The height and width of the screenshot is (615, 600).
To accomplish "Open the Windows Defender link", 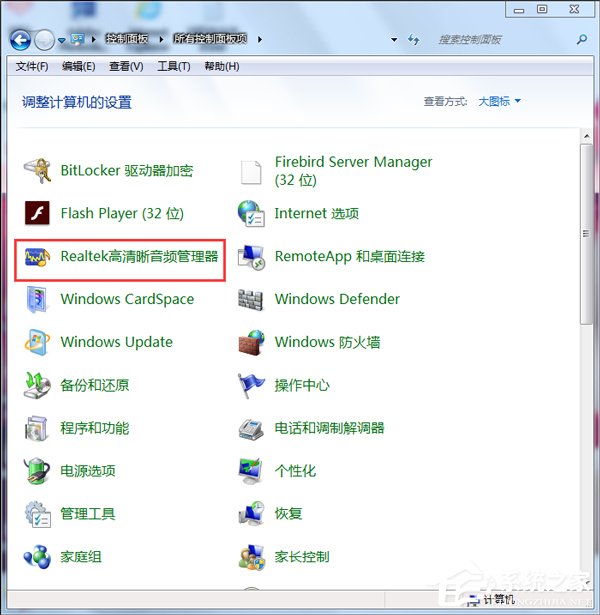I will (337, 299).
